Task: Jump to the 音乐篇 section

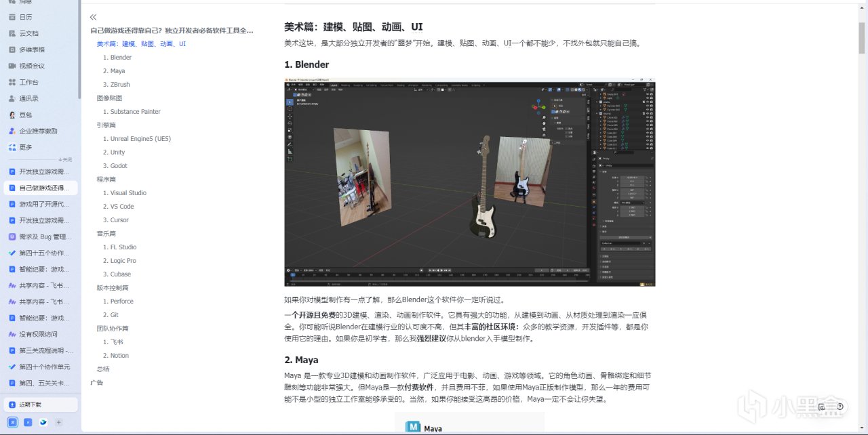Action: pos(106,234)
